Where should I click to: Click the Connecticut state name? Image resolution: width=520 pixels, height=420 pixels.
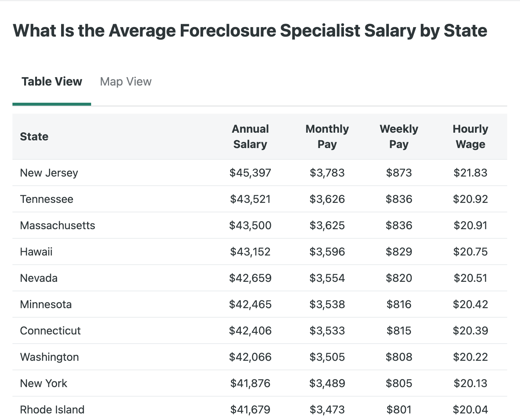(50, 331)
